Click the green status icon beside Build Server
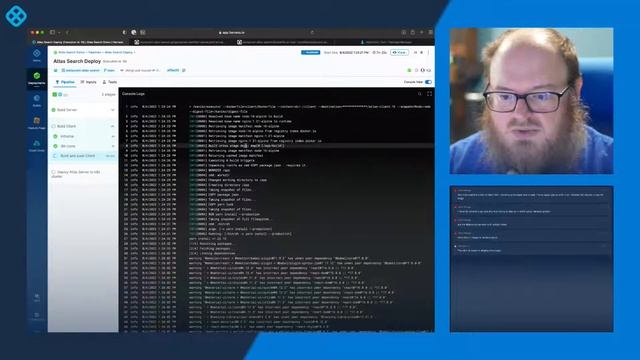 pos(53,110)
